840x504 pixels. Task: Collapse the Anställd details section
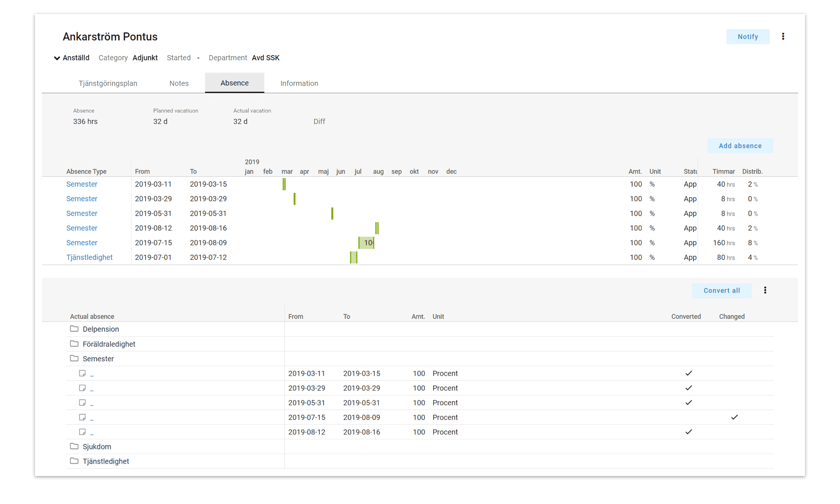57,58
